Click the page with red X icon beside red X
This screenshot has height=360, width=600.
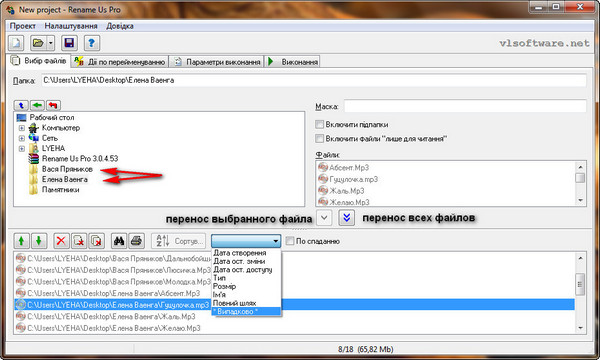pos(79,241)
